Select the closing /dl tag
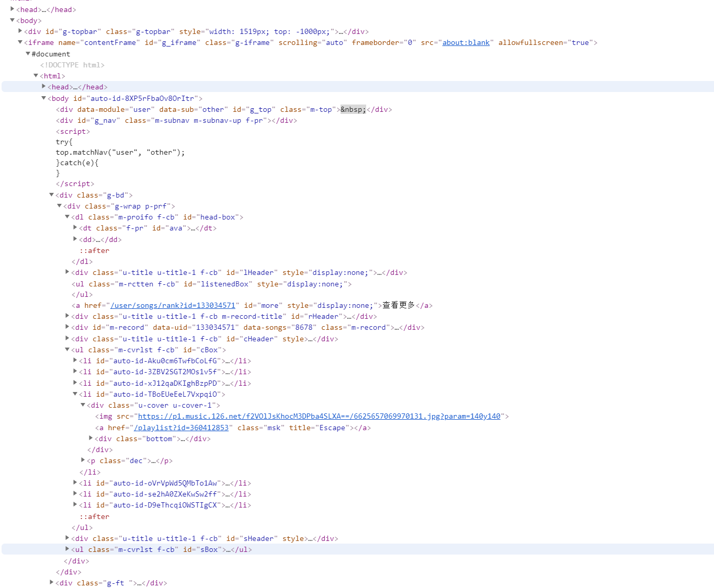714x588 pixels. 82,261
